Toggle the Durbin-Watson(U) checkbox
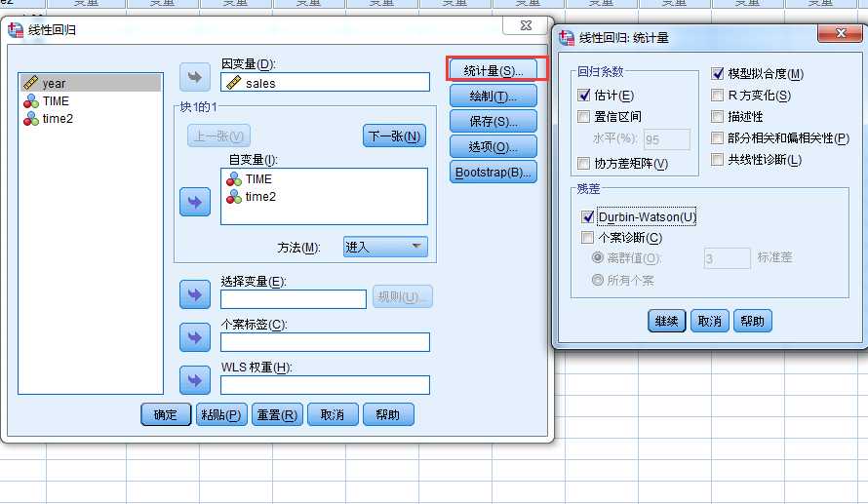Screen dimensions: 868x504 click(588, 216)
